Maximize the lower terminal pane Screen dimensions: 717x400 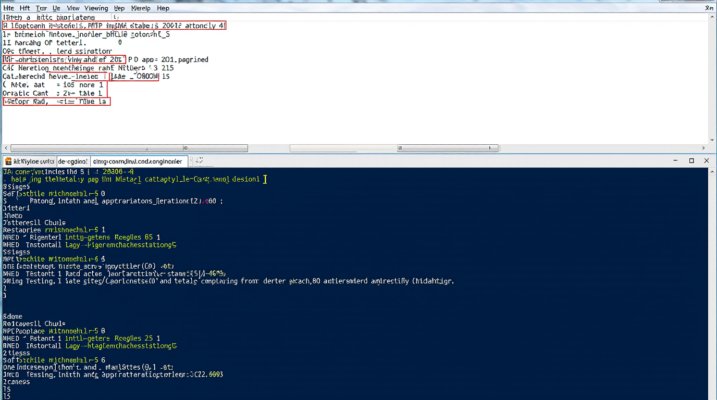coord(691,160)
